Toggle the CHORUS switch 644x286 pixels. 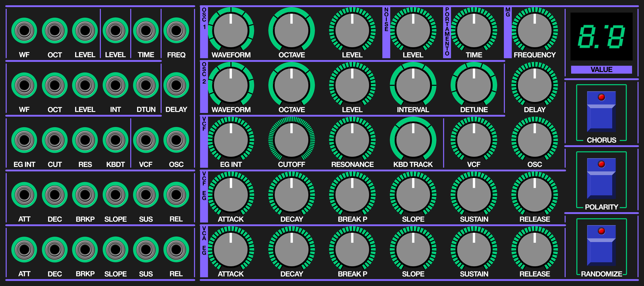pyautogui.click(x=601, y=112)
